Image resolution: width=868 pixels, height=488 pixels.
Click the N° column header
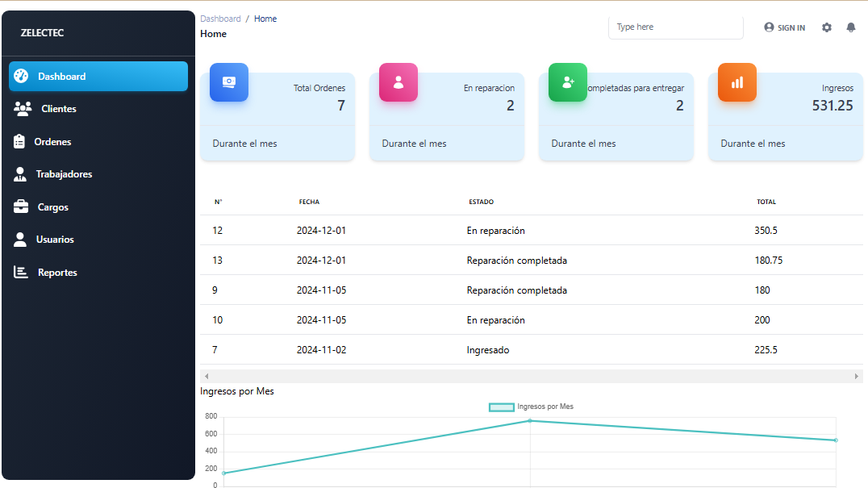point(218,202)
